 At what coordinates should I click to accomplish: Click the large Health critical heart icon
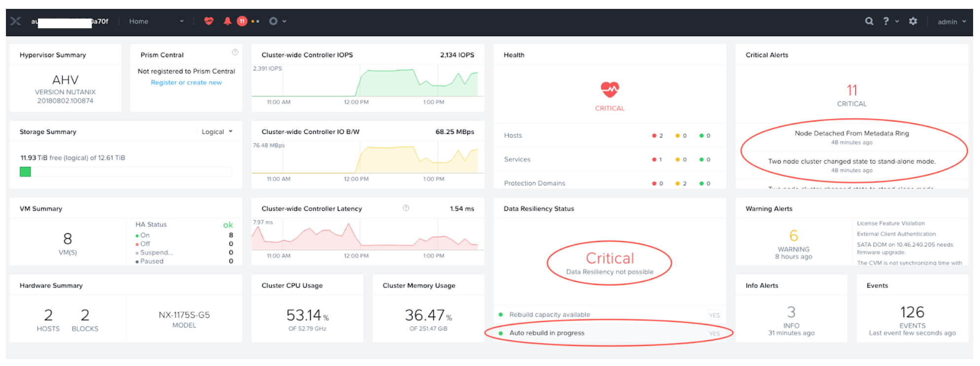click(x=610, y=89)
